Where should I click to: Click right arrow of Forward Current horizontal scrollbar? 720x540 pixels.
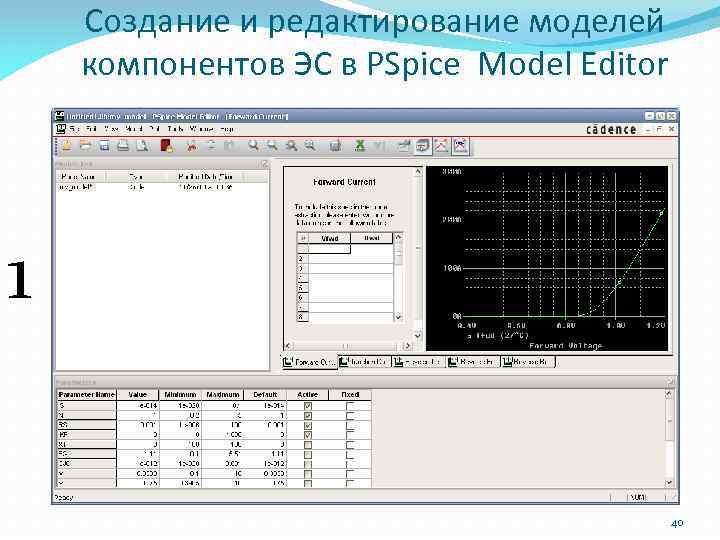(407, 346)
